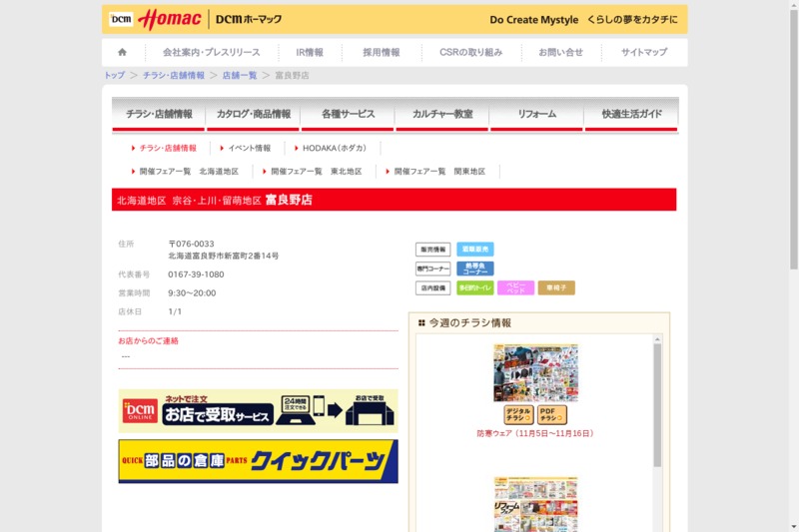Click the 多目的トイレ green badge
This screenshot has height=532, width=799.
click(x=475, y=287)
